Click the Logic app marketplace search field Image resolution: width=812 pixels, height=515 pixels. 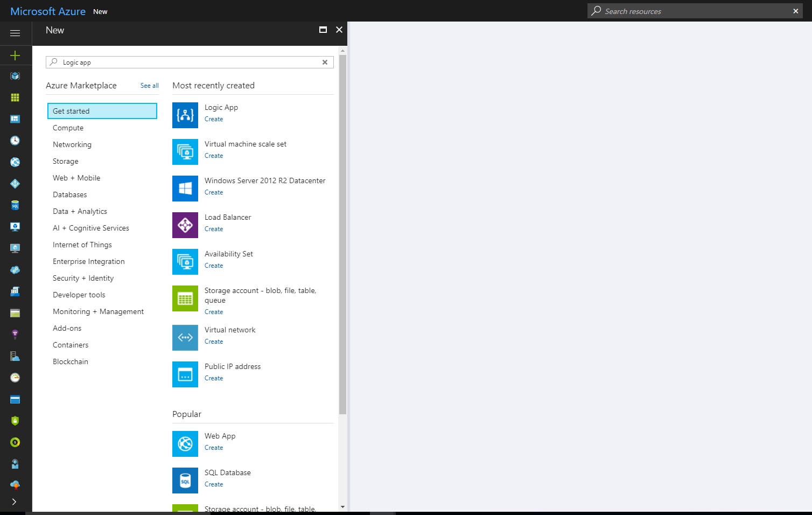(x=190, y=62)
